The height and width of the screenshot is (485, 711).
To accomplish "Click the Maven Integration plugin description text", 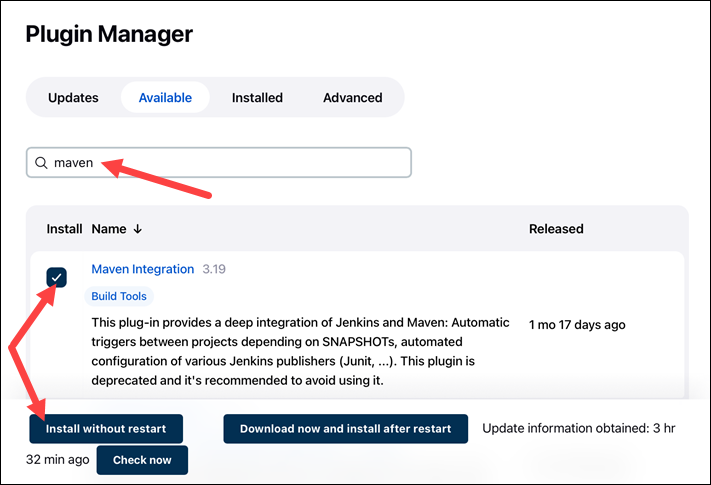I will pos(300,351).
